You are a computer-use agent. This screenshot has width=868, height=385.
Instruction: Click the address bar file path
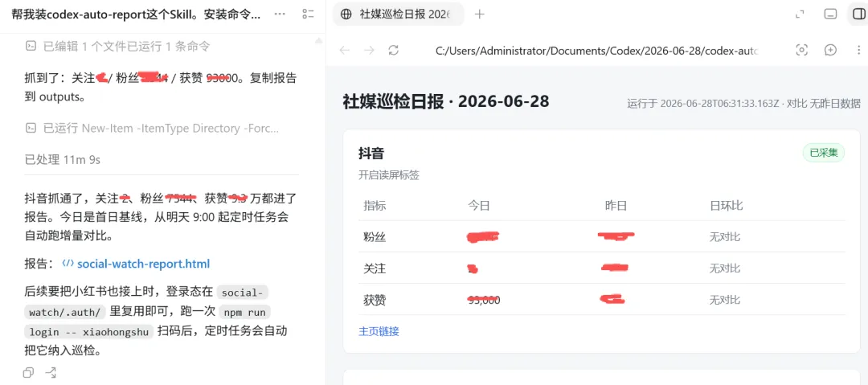coord(596,51)
